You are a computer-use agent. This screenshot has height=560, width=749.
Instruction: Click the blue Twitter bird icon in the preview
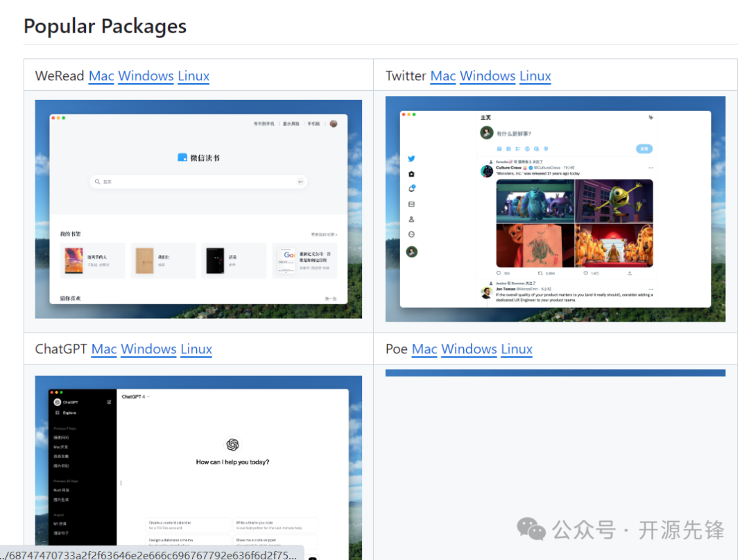pos(411,159)
